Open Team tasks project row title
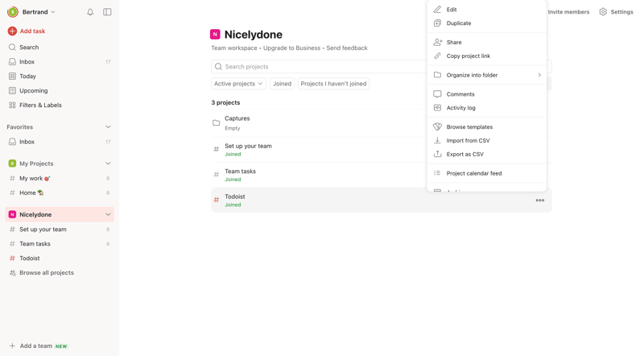644x356 pixels. [240, 172]
